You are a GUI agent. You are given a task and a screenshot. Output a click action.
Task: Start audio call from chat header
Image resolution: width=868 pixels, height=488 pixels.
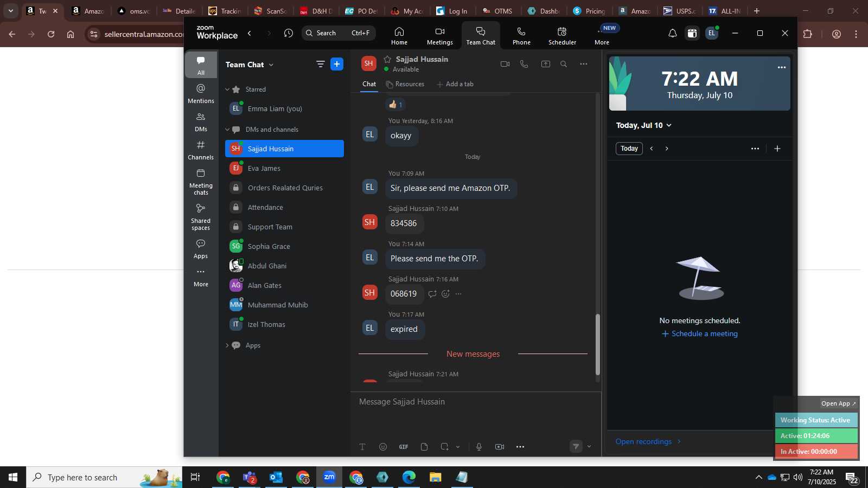[x=524, y=64]
